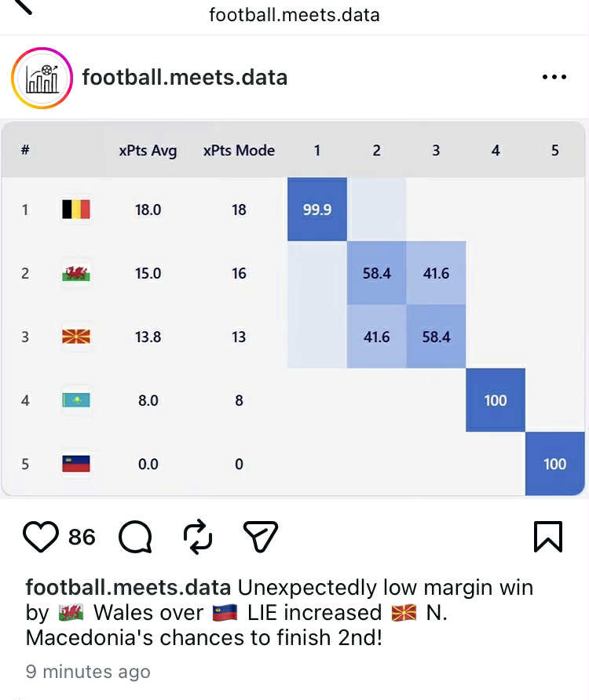
Task: Tap the 99.9 dark blue cell
Action: coord(316,210)
